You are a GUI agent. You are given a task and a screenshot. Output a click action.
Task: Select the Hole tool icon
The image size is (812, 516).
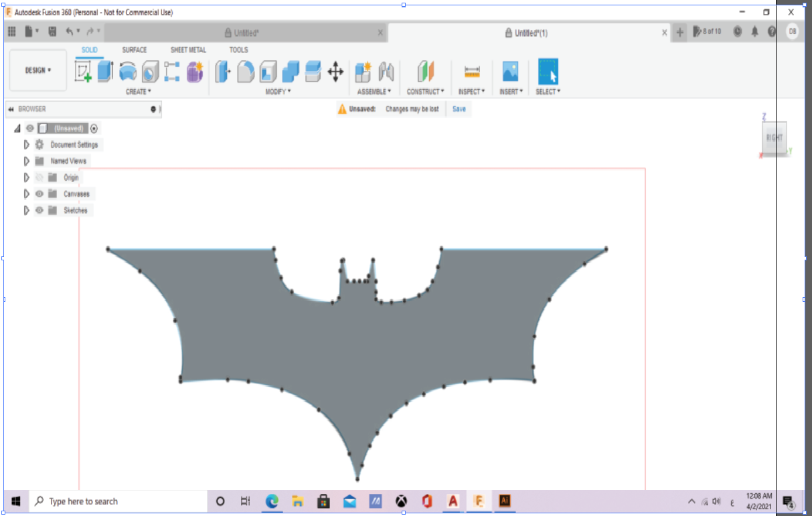pos(151,72)
